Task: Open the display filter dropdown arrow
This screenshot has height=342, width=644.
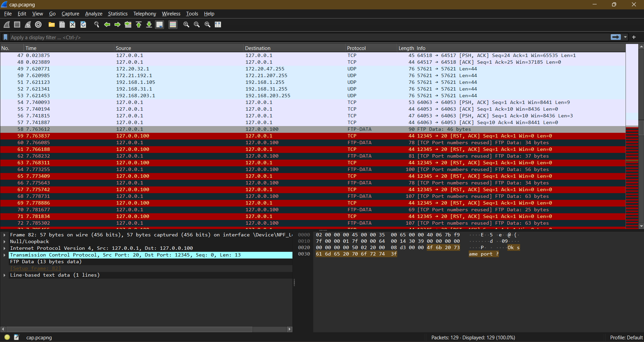Action: point(626,37)
